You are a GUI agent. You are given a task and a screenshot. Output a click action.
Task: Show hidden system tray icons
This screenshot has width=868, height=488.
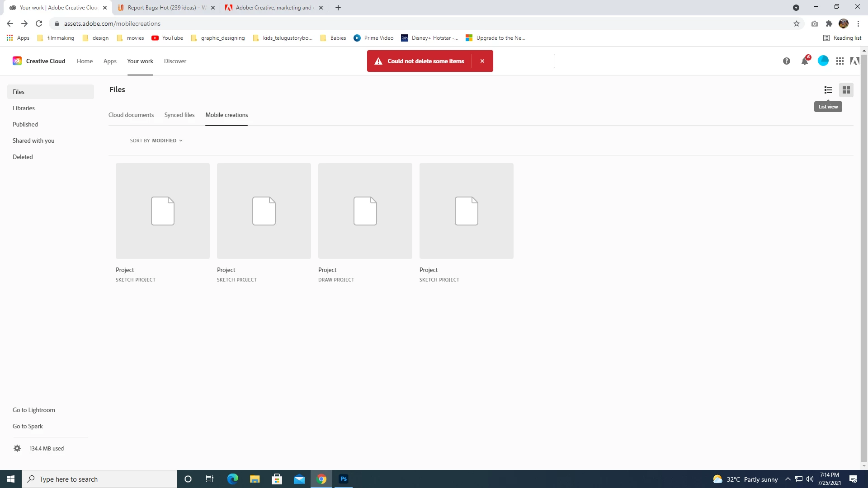coord(788,479)
